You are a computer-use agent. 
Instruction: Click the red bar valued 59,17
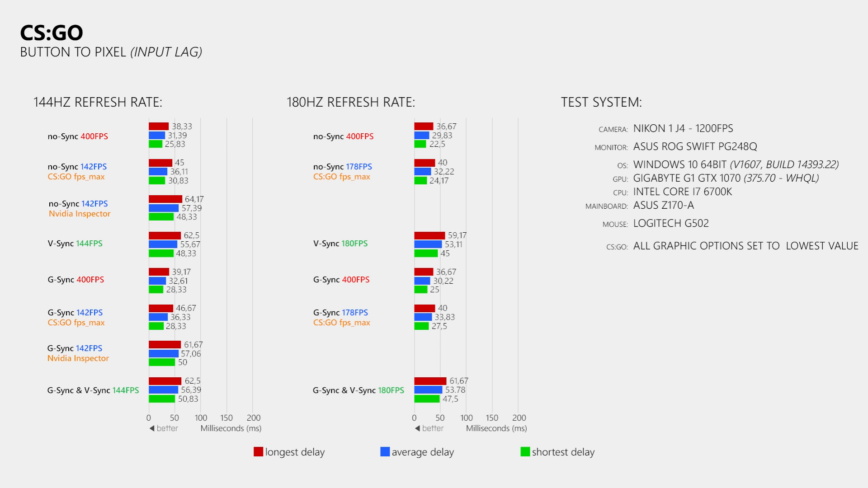point(429,235)
